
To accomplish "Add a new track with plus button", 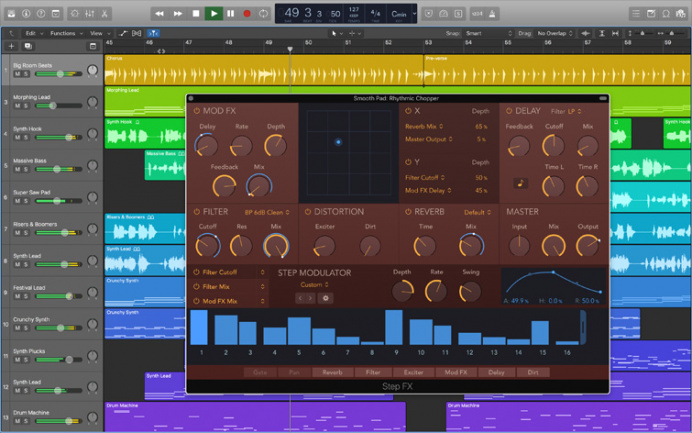I will (x=11, y=46).
